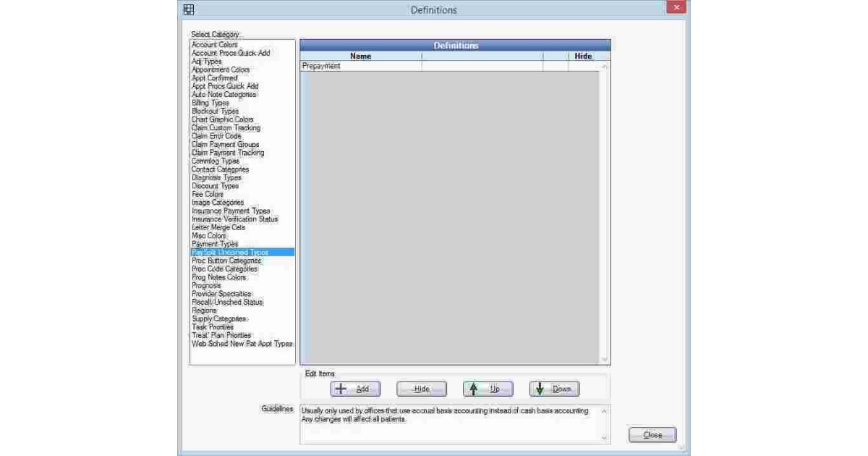The width and height of the screenshot is (868, 456).
Task: Click inside the Guidelines text area
Action: (x=450, y=423)
